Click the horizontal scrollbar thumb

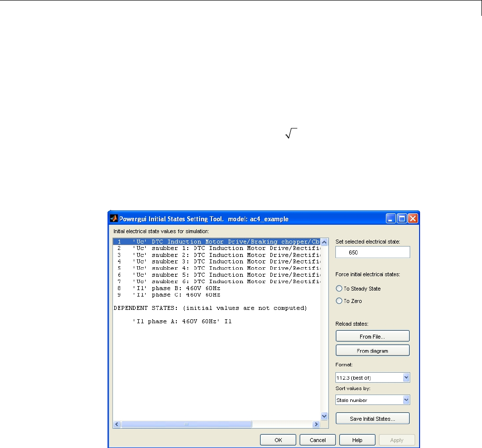pos(186,424)
